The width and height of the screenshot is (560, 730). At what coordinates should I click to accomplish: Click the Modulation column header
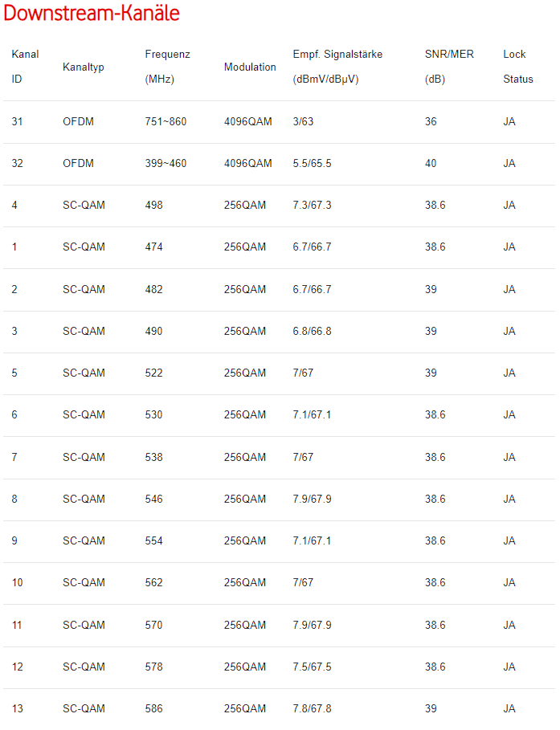click(x=250, y=67)
